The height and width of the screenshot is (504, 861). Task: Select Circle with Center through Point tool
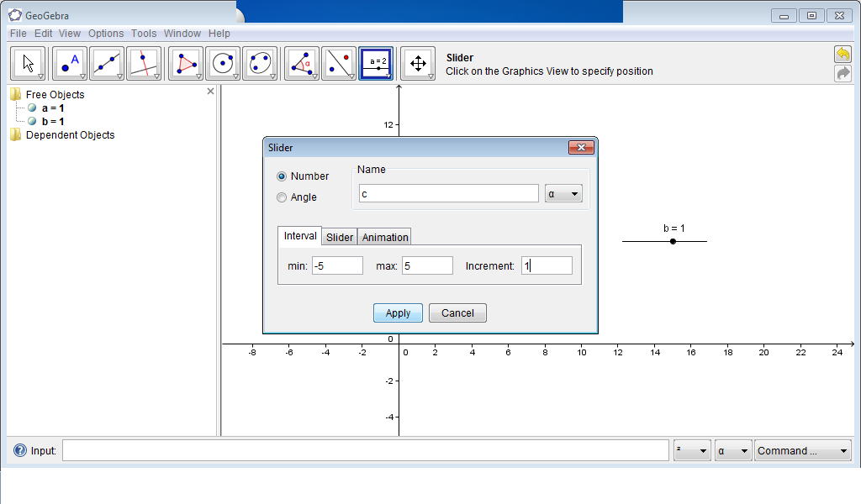point(222,64)
